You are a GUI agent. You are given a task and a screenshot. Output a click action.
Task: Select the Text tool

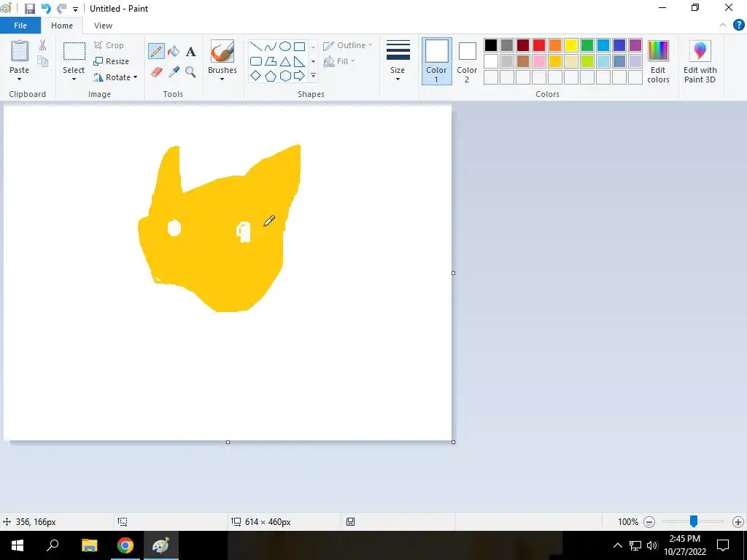coord(190,52)
